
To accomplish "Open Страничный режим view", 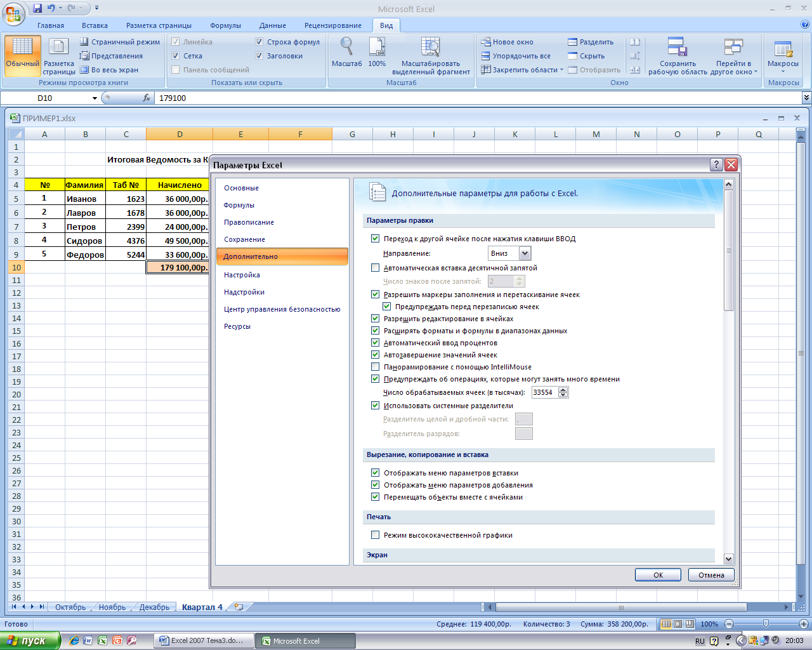I will tap(120, 42).
